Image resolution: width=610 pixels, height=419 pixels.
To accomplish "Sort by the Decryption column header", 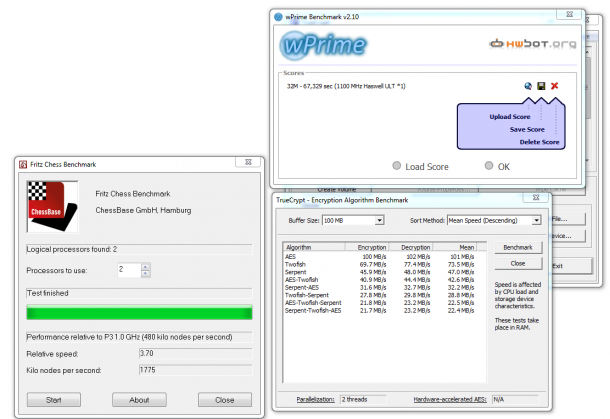I will point(411,247).
